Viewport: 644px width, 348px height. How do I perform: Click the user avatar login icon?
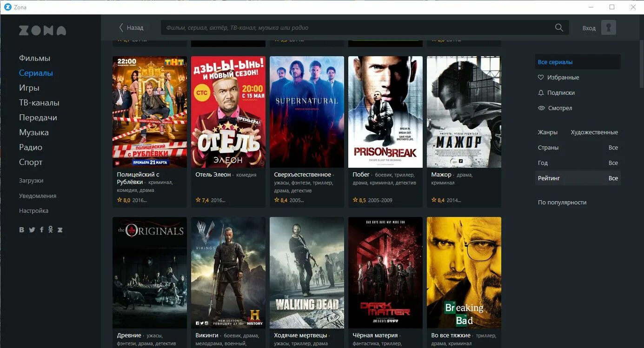pyautogui.click(x=608, y=27)
